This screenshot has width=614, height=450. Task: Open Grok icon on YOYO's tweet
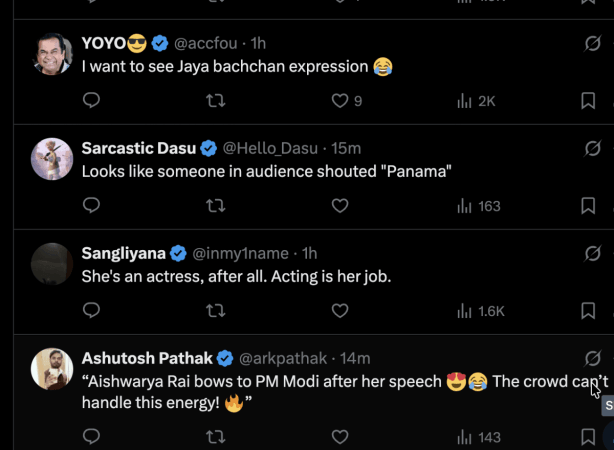592,44
